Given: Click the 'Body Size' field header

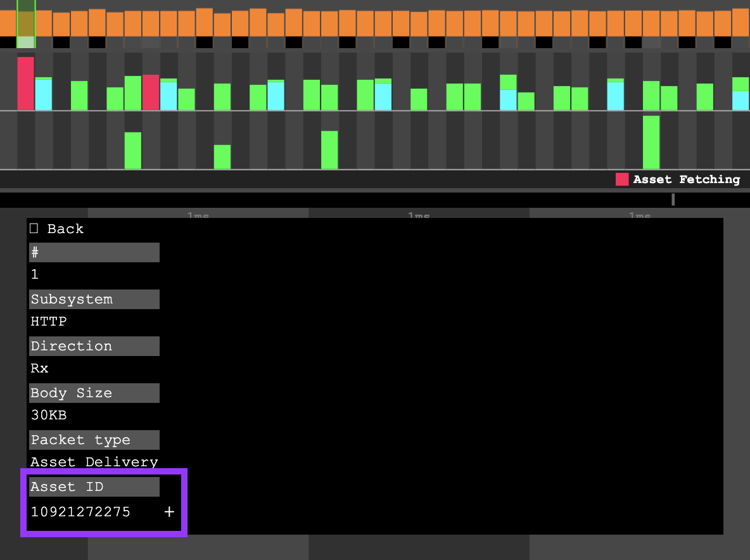Looking at the screenshot, I should click(94, 393).
